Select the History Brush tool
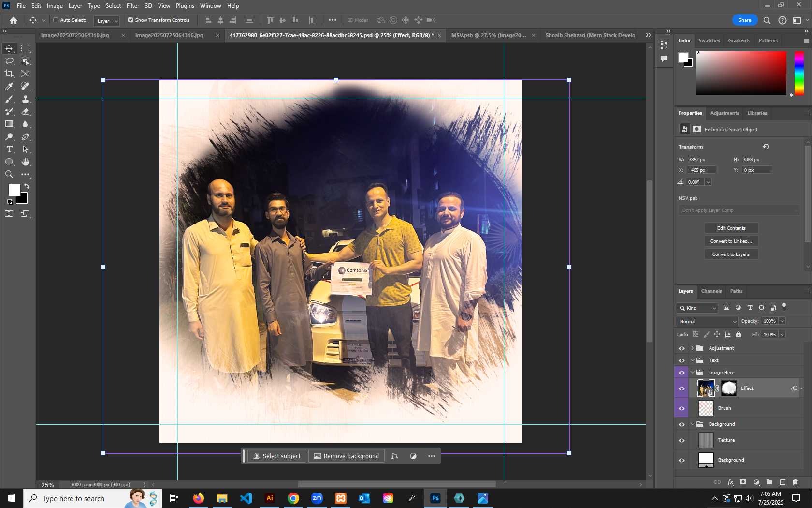This screenshot has height=508, width=812. 9,111
